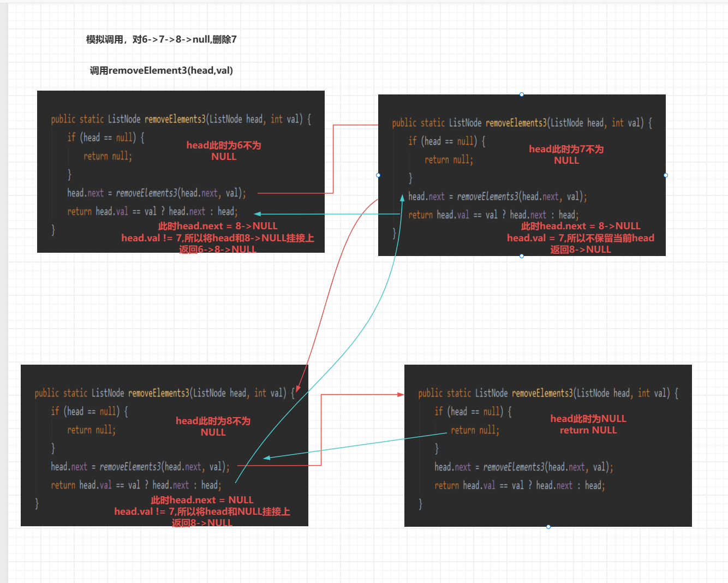Viewport: 728px width, 583px height.
Task: Click the return head.val line in the head=8 block
Action: 136,485
